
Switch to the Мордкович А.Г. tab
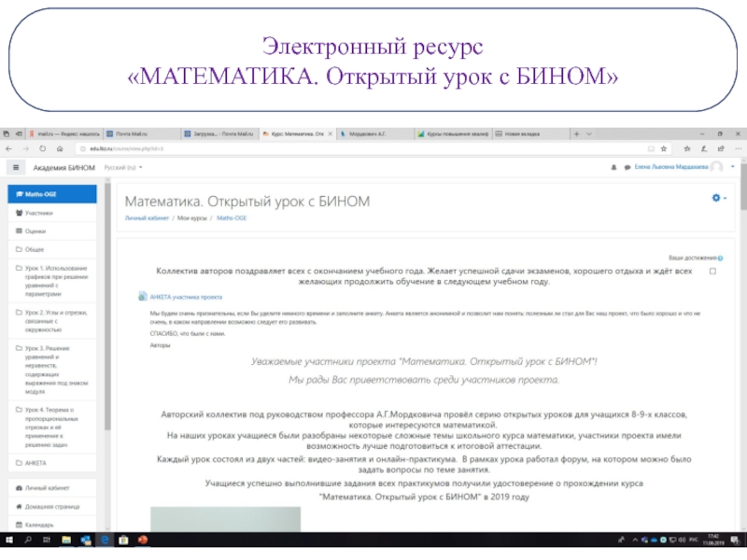tap(375, 134)
